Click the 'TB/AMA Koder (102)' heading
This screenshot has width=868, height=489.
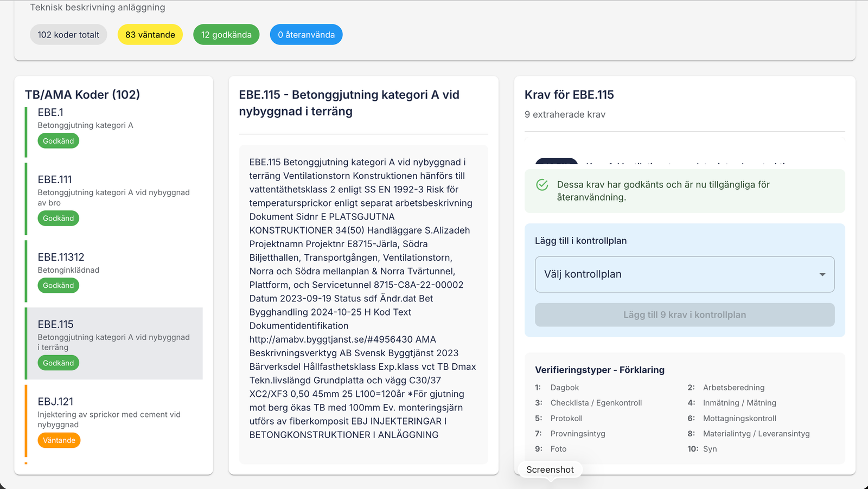[x=82, y=94]
